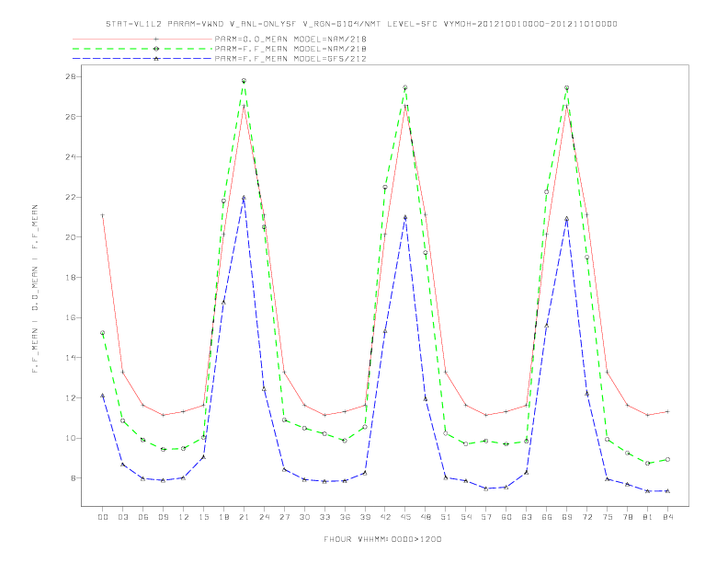This screenshot has height=563, width=728.
Task: Click x-axis tick label 18
Action: [223, 517]
